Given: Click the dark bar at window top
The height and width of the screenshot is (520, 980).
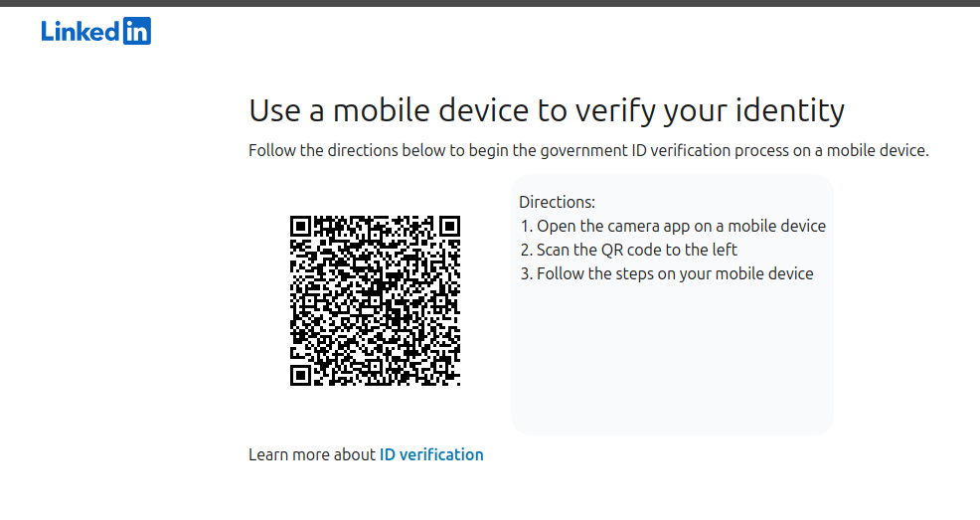Looking at the screenshot, I should coord(490,3).
